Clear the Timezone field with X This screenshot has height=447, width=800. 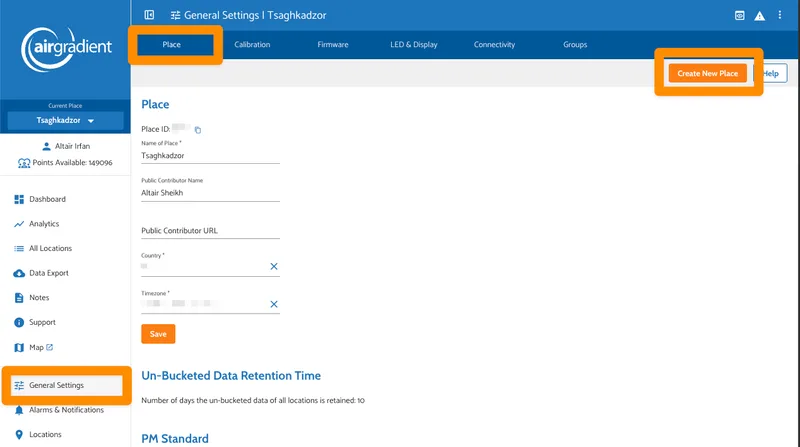tap(274, 304)
